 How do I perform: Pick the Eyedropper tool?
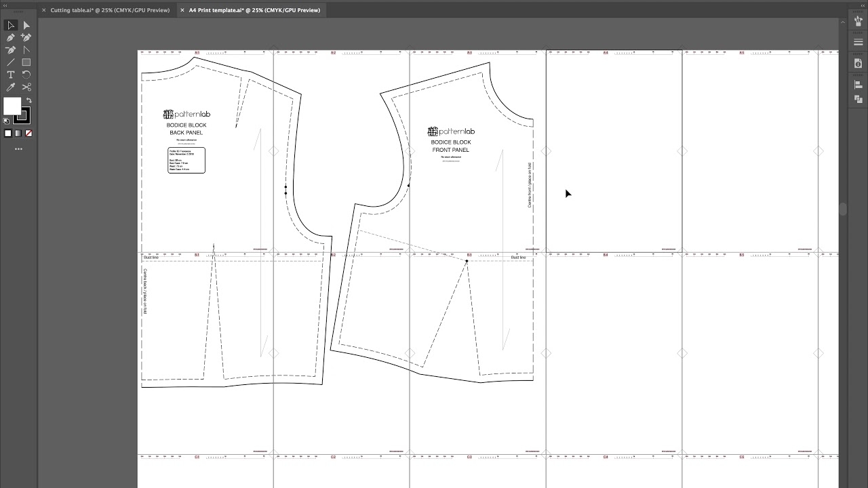(11, 87)
